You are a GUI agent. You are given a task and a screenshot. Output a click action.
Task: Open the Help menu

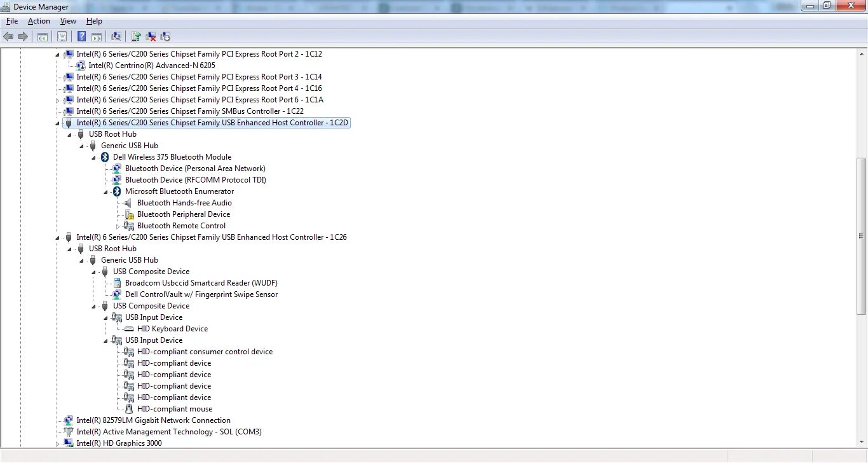(x=94, y=21)
